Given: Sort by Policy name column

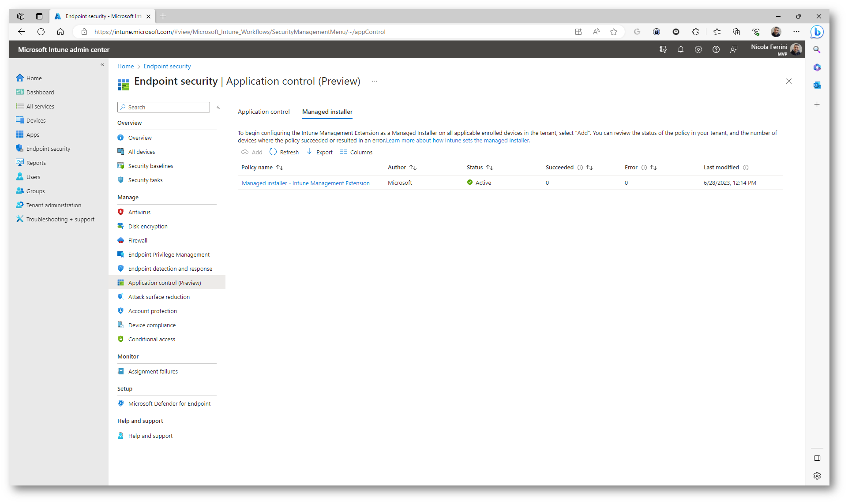Looking at the screenshot, I should click(280, 168).
